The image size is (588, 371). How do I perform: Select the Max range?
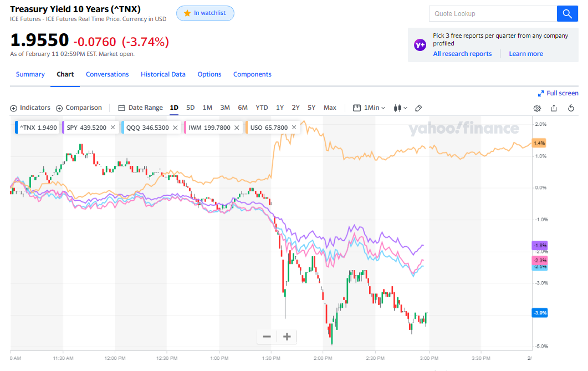click(x=330, y=108)
